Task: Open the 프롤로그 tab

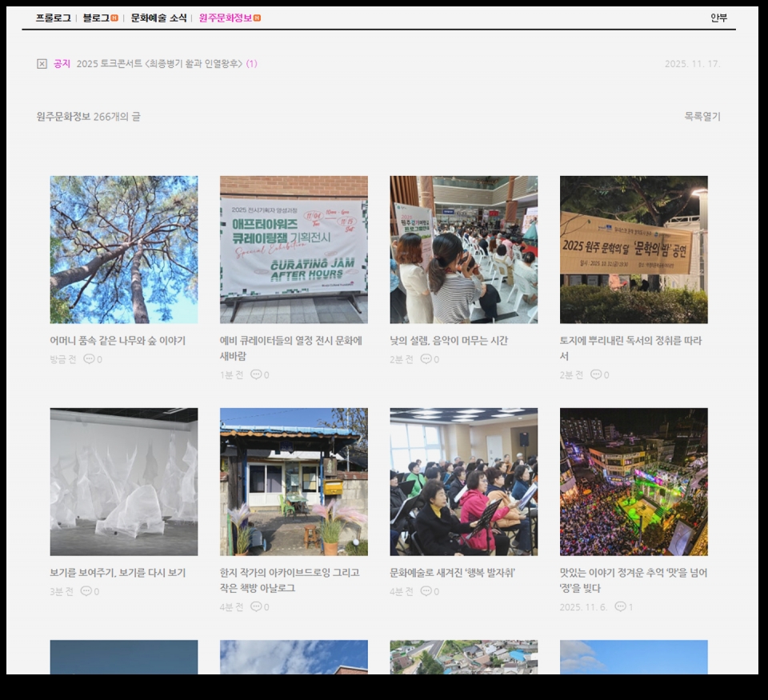Action: pos(53,18)
